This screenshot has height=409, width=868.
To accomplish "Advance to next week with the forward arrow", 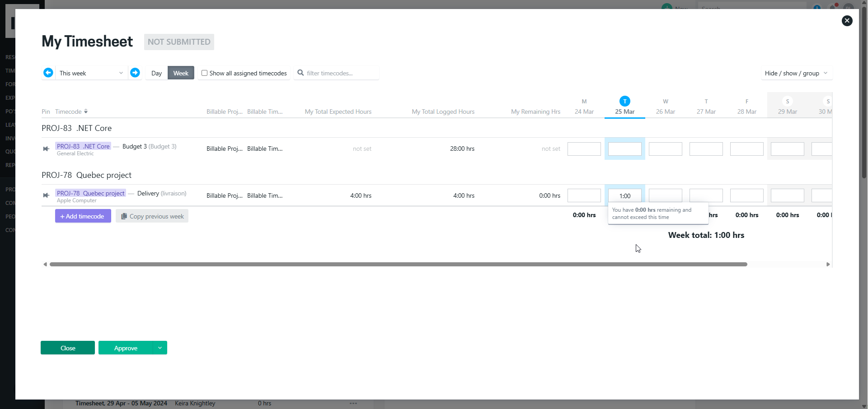I will 135,73.
